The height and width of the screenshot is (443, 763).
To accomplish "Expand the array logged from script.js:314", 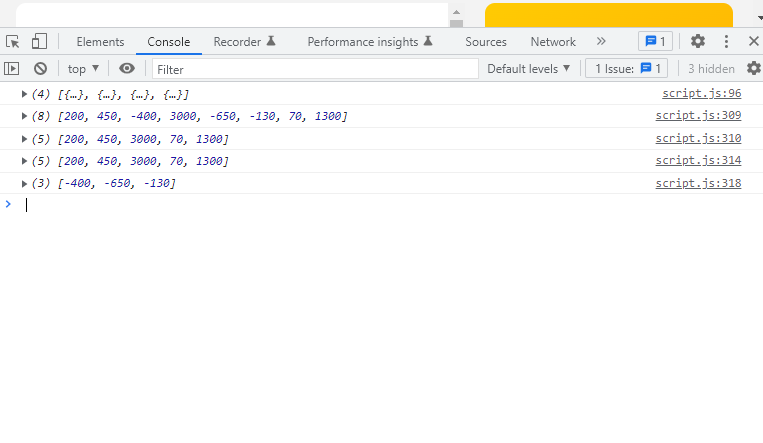I will pos(24,161).
